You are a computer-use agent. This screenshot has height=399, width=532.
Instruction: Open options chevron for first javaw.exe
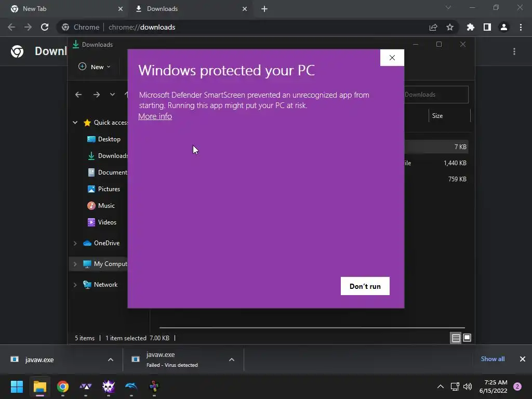[111, 360]
